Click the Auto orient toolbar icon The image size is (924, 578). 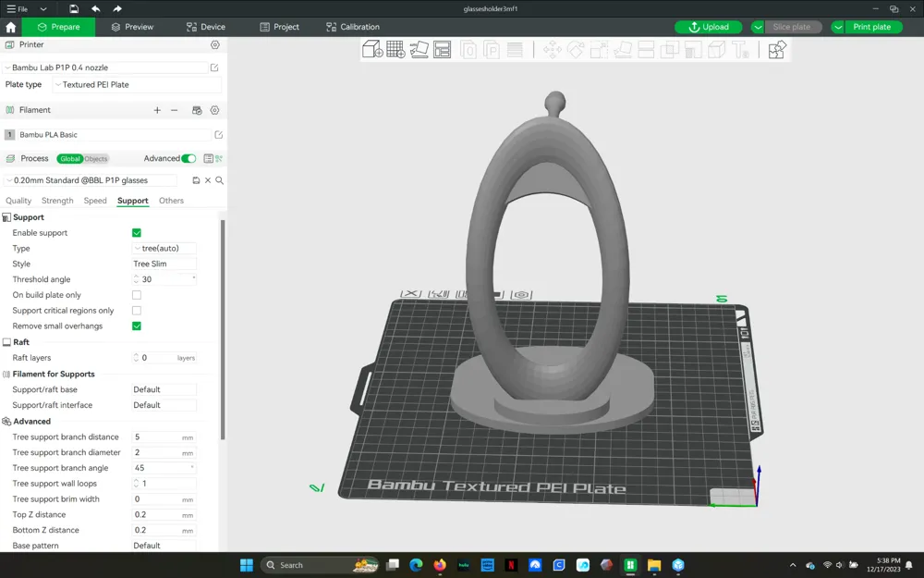click(x=419, y=50)
